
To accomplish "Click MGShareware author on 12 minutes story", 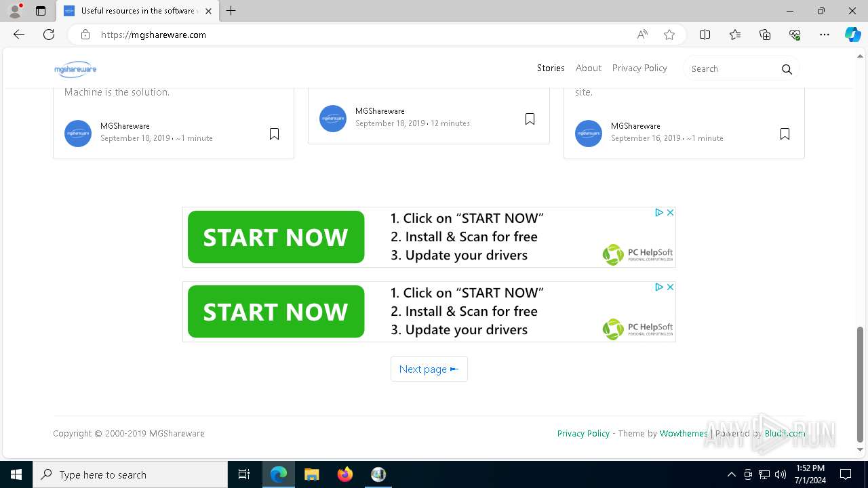I will 380,111.
